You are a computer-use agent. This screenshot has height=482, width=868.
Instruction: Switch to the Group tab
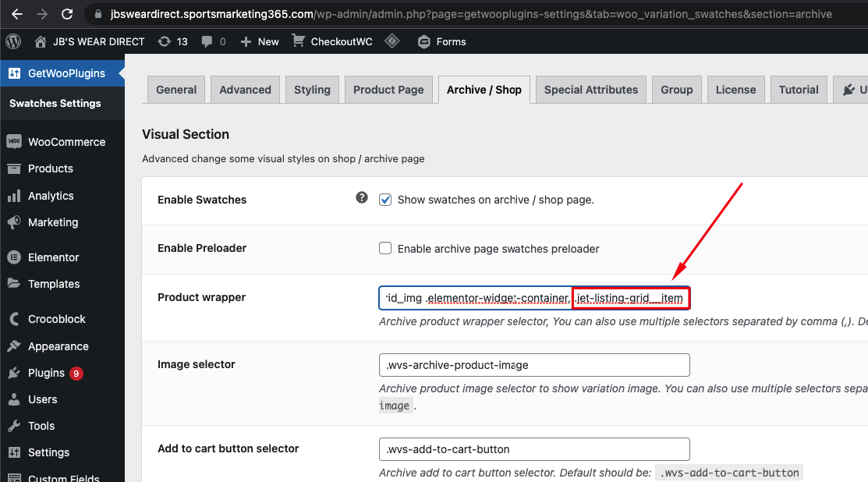coord(676,90)
